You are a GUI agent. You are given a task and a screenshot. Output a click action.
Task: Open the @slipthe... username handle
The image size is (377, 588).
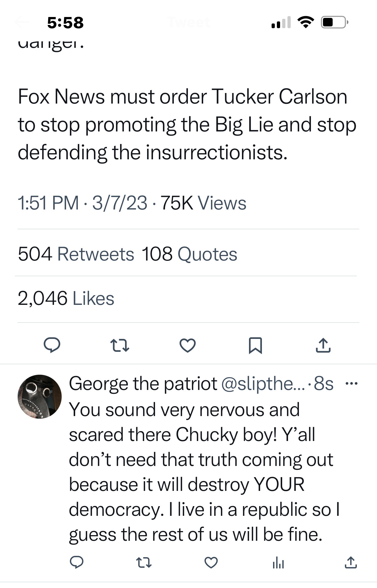coord(263,383)
